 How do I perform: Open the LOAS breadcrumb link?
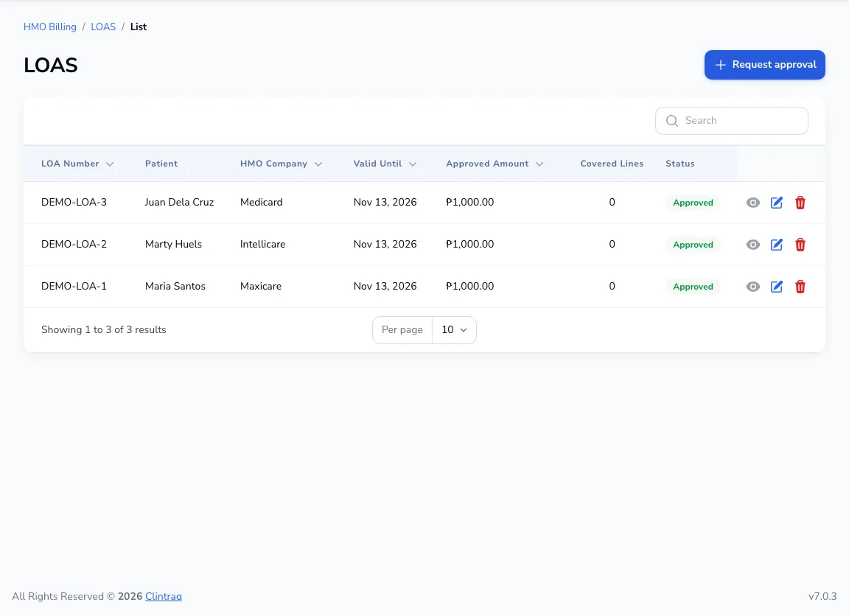[103, 27]
